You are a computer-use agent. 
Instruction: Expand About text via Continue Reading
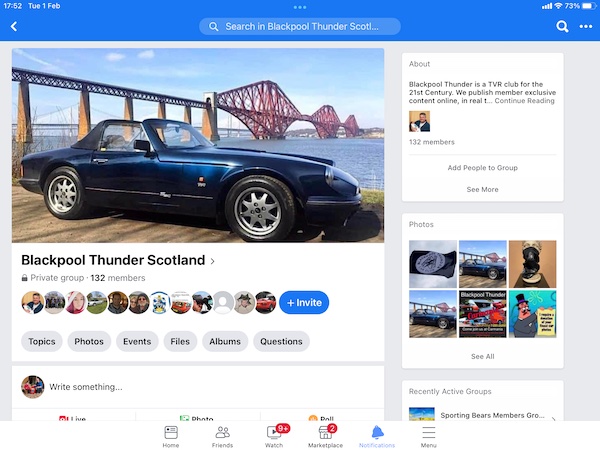coord(524,101)
